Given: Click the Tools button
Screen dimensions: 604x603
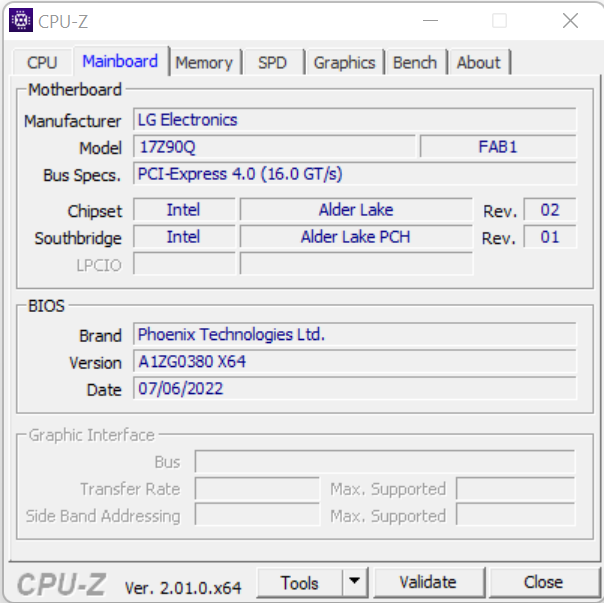Looking at the screenshot, I should tap(299, 583).
